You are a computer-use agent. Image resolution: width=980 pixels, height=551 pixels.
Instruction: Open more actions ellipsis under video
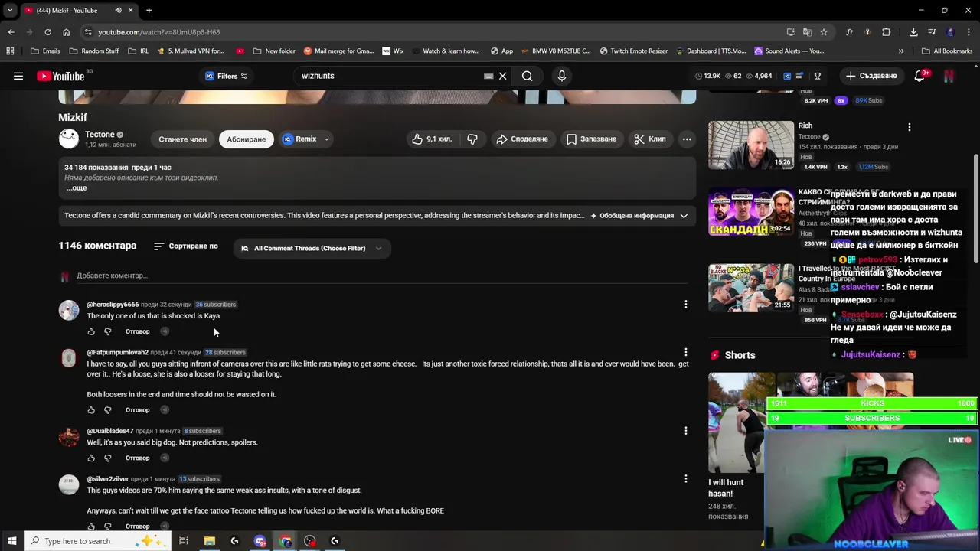(x=687, y=139)
